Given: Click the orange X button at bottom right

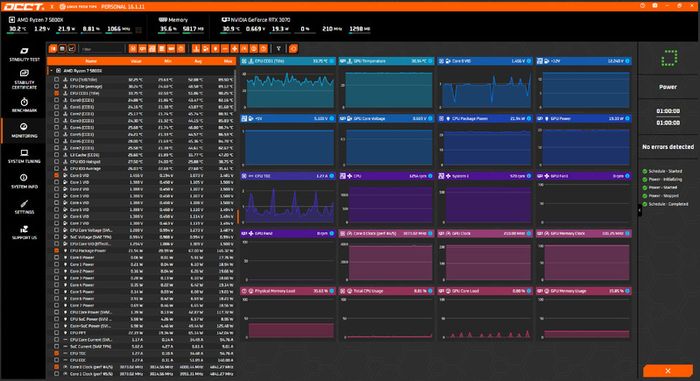Looking at the screenshot, I should click(667, 371).
